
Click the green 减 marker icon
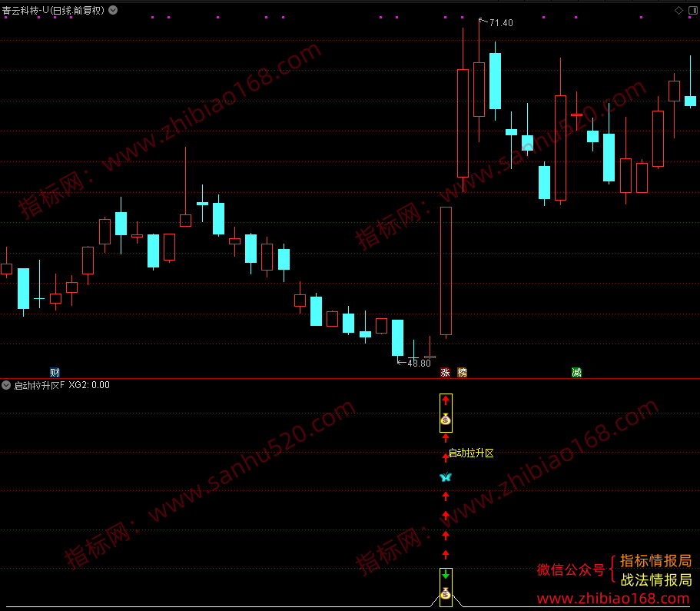click(x=576, y=372)
